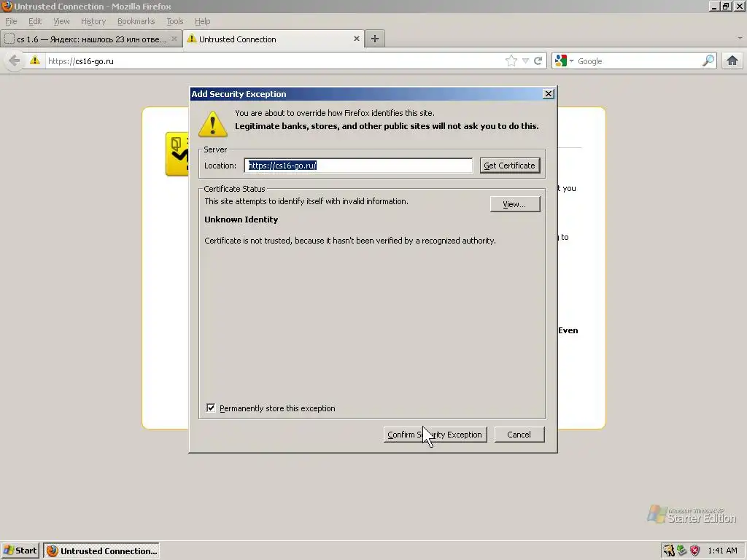Click the Back arrow navigation button
Viewport: 747px width, 560px height.
tap(15, 61)
